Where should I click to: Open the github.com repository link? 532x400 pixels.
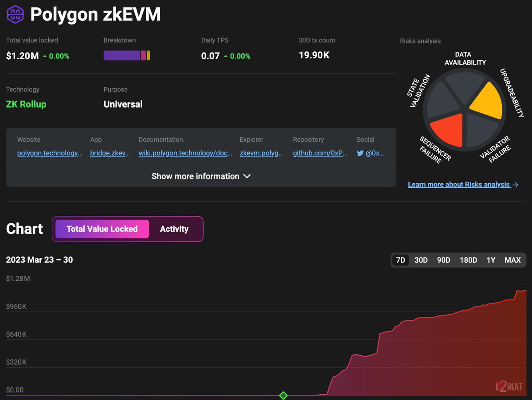click(320, 153)
